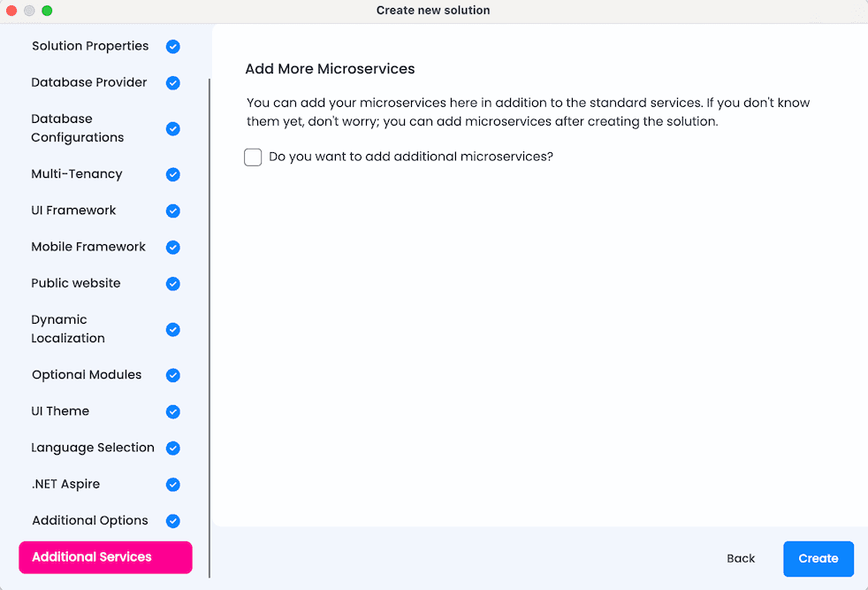Click the checkmark icon beside Solution Properties
The image size is (868, 590).
(x=172, y=47)
